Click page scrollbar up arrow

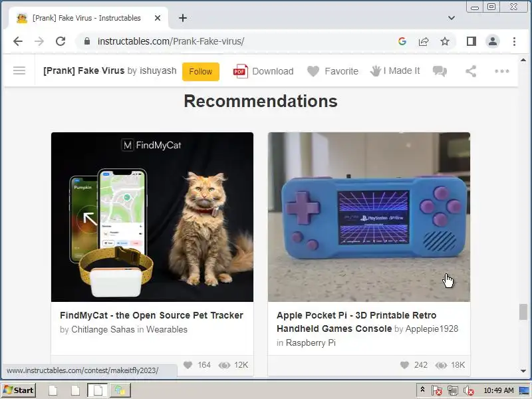tap(523, 60)
